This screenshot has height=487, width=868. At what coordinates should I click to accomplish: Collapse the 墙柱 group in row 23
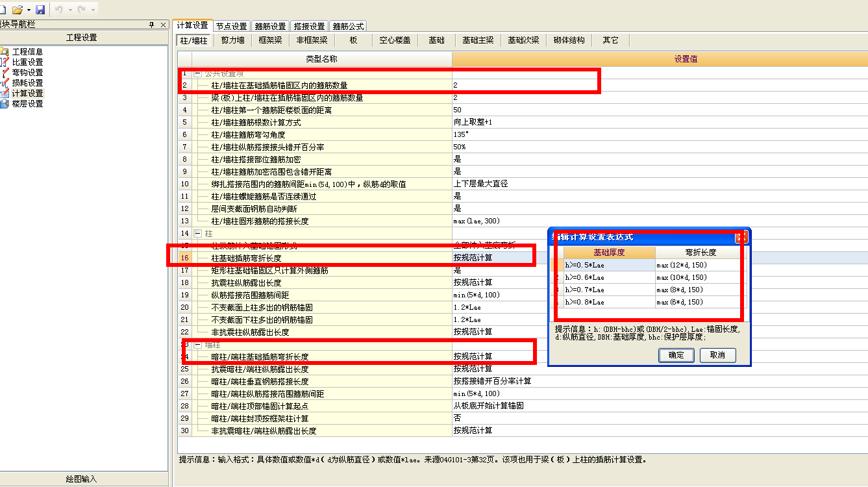tap(197, 344)
